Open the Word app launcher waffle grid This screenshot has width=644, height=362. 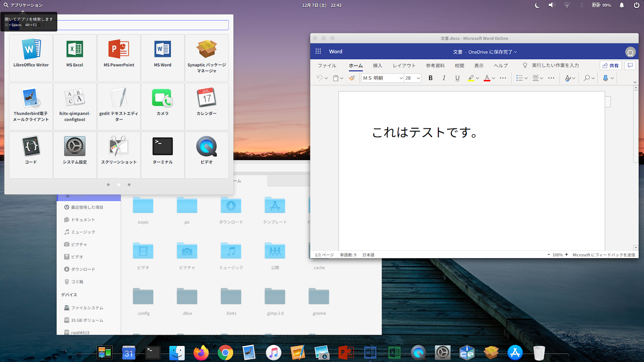tap(318, 51)
